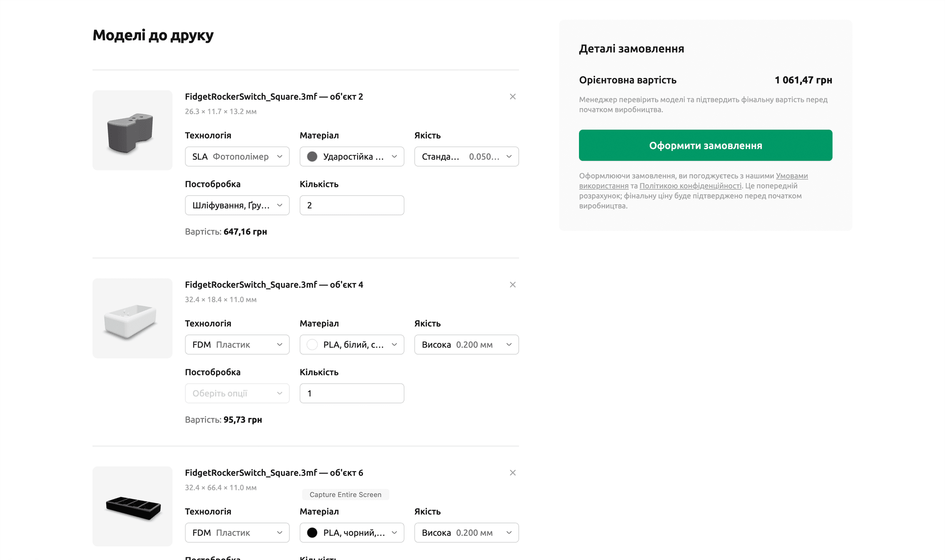Remove object 6 with X icon

point(513,473)
